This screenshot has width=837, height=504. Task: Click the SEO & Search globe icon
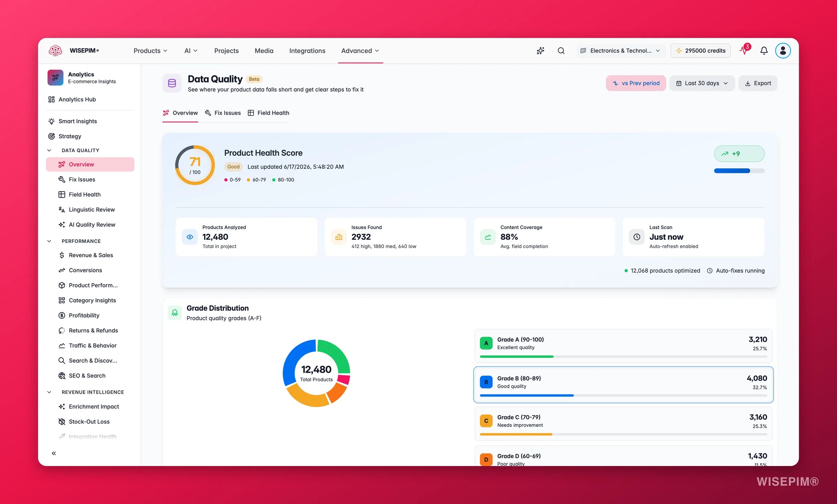62,376
